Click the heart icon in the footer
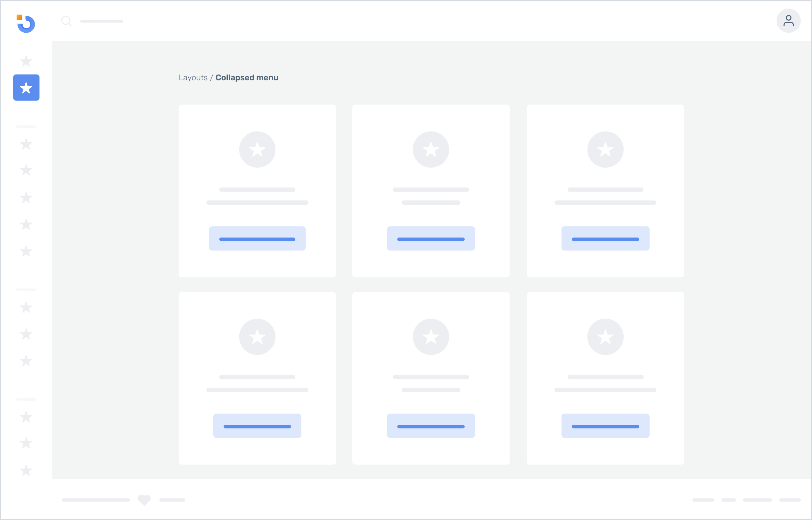 (x=144, y=500)
